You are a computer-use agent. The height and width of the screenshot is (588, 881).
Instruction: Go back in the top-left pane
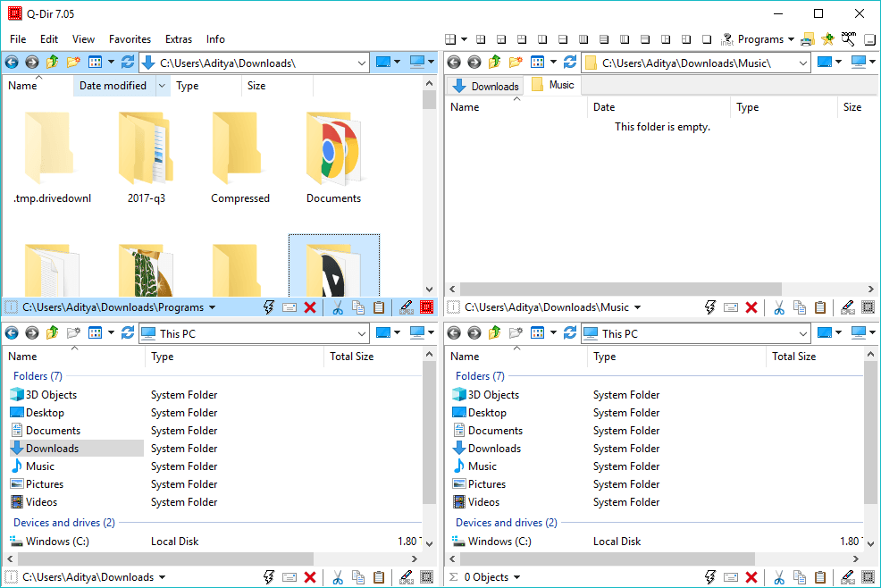(x=11, y=62)
